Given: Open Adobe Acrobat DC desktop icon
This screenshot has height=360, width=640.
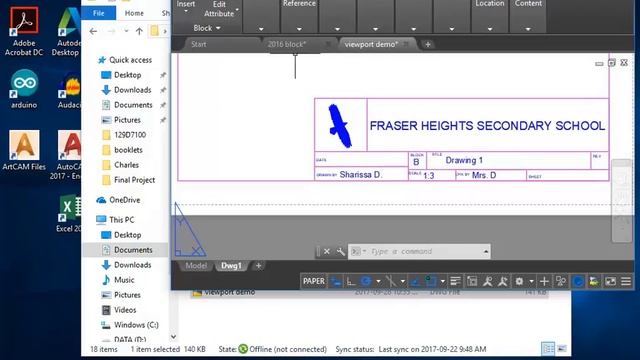Looking at the screenshot, I should 24,31.
